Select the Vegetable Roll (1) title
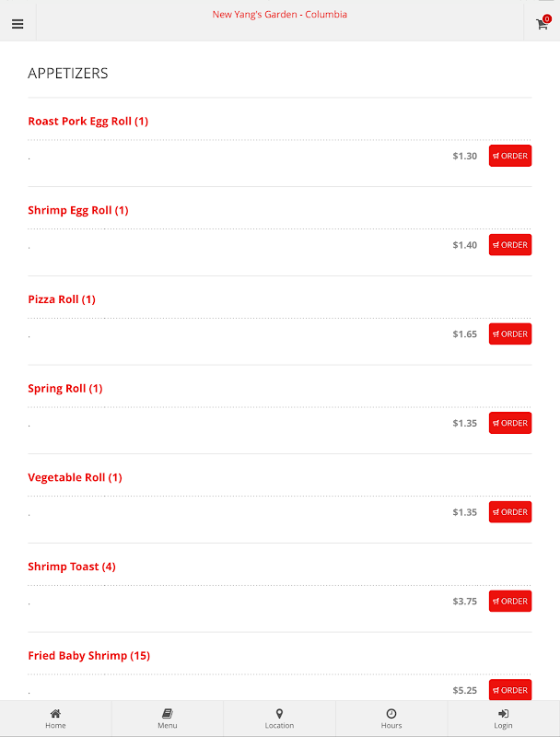 (x=76, y=477)
